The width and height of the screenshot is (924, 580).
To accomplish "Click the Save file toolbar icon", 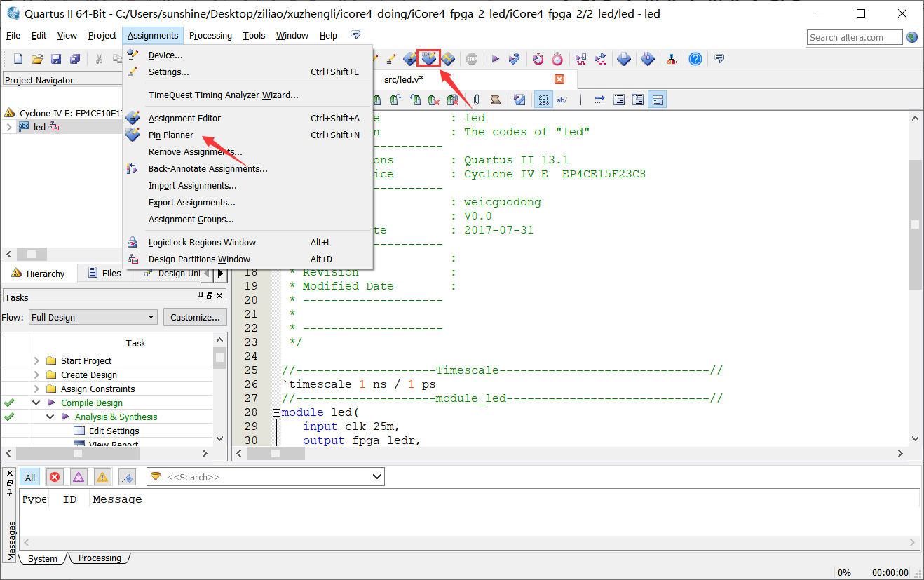I will pyautogui.click(x=56, y=59).
